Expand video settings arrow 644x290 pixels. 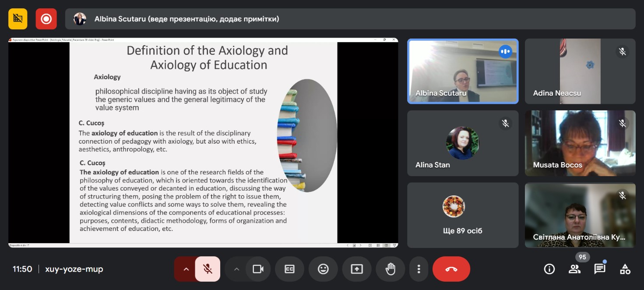click(x=236, y=269)
